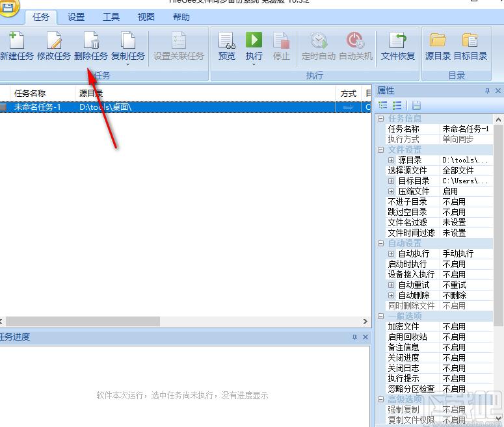Click the Modify Task (修改任务) icon
504x427 pixels.
54,40
